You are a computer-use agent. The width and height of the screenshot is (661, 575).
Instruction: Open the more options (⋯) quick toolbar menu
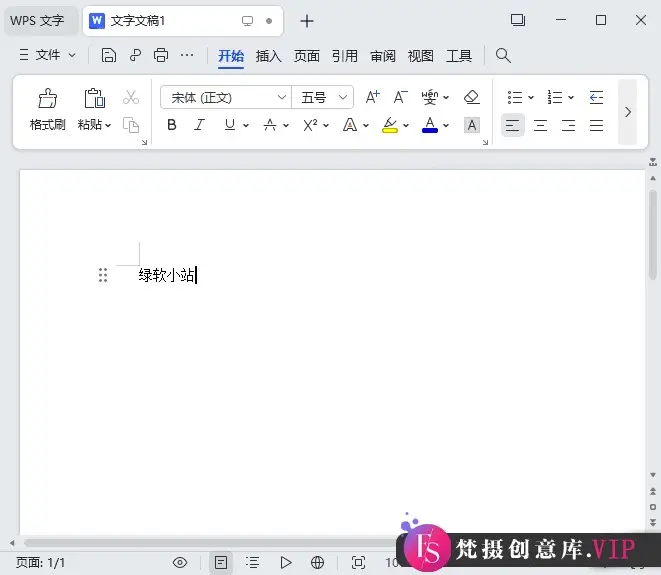187,55
